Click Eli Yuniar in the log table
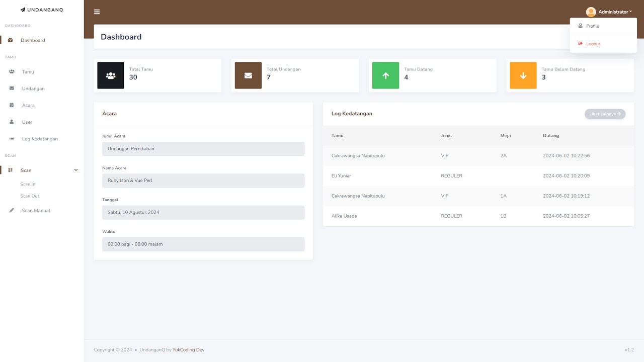The image size is (644, 362). click(x=341, y=176)
